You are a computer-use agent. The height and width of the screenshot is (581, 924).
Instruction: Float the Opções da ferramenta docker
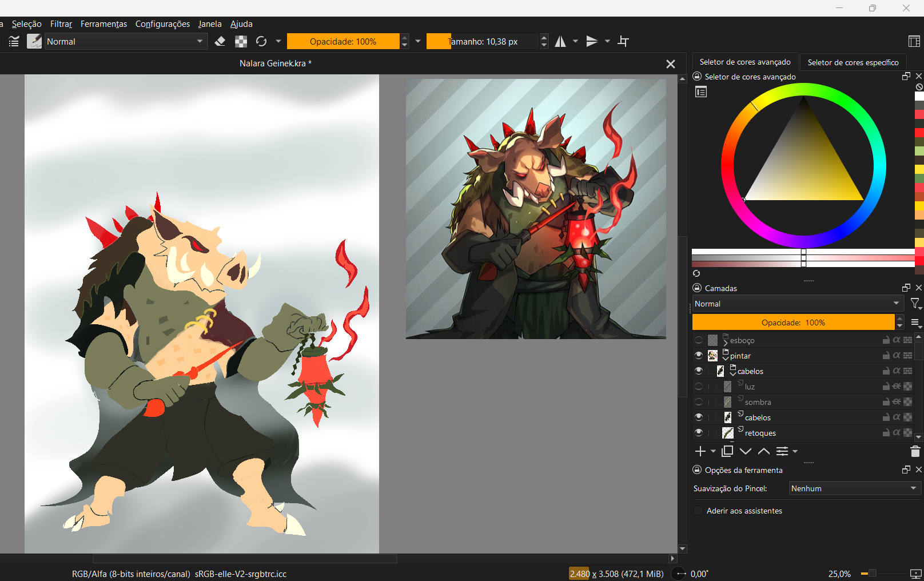click(x=906, y=469)
